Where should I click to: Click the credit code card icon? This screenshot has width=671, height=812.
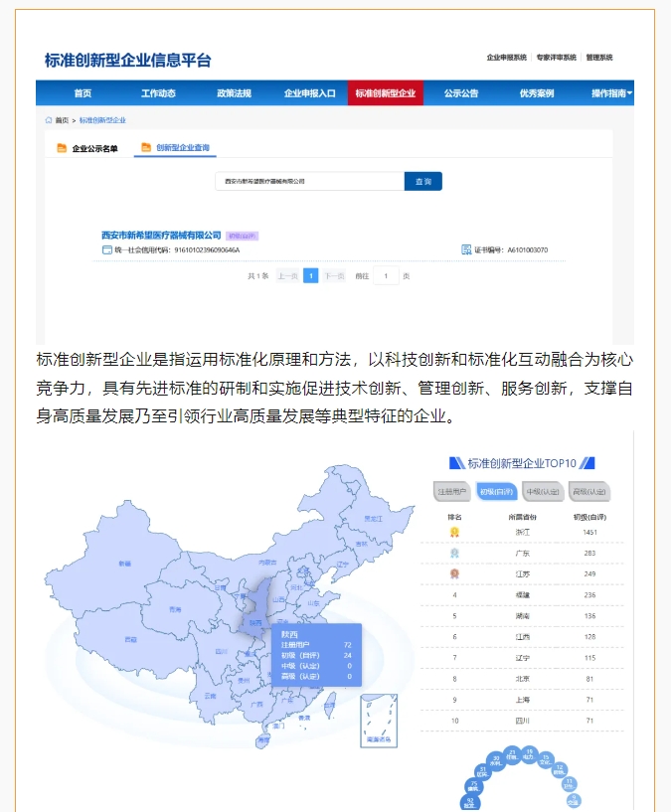click(107, 250)
